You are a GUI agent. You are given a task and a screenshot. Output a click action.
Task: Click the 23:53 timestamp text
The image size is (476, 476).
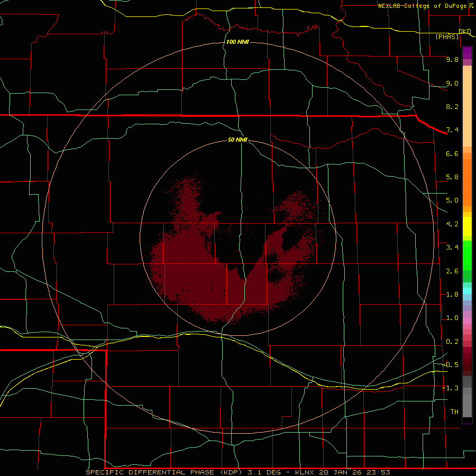378,472
